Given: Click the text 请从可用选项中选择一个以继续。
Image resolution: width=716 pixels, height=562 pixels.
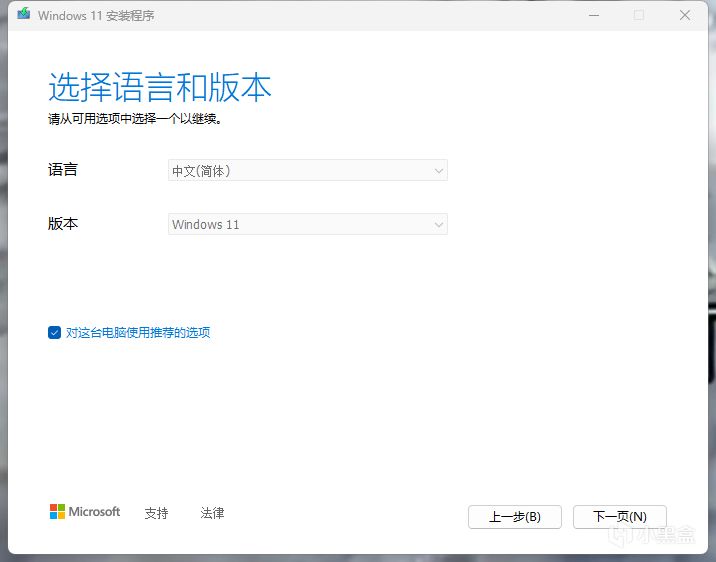Looking at the screenshot, I should click(x=135, y=119).
